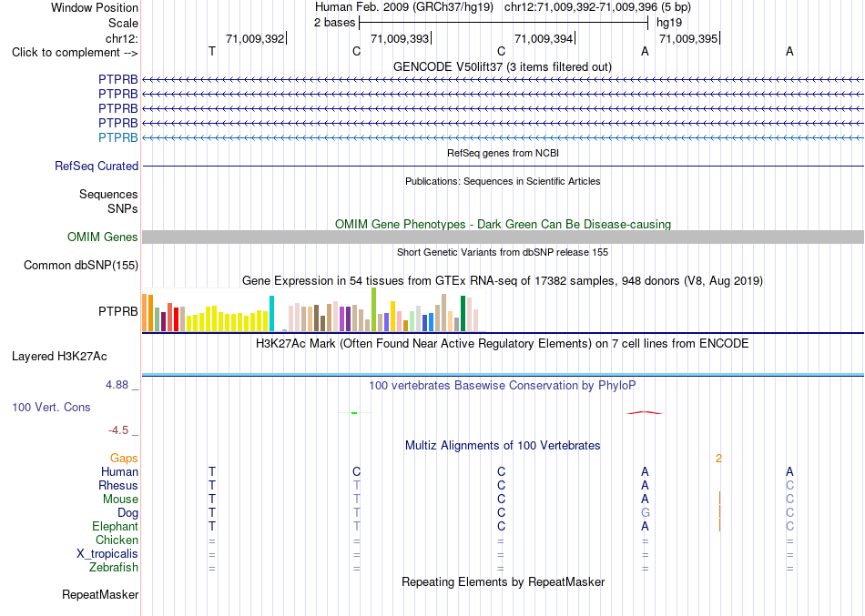865x616 pixels.
Task: Open the 'OMIM Gene Phenotypes' track title
Action: (503, 225)
